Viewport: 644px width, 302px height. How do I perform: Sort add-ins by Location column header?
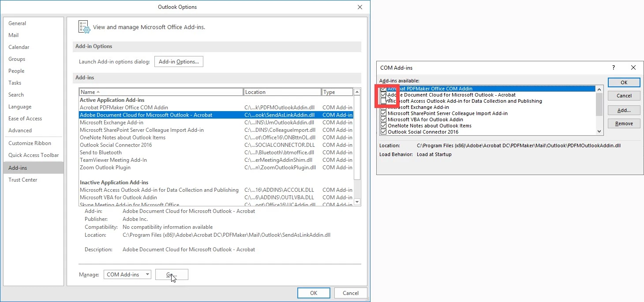[x=282, y=92]
